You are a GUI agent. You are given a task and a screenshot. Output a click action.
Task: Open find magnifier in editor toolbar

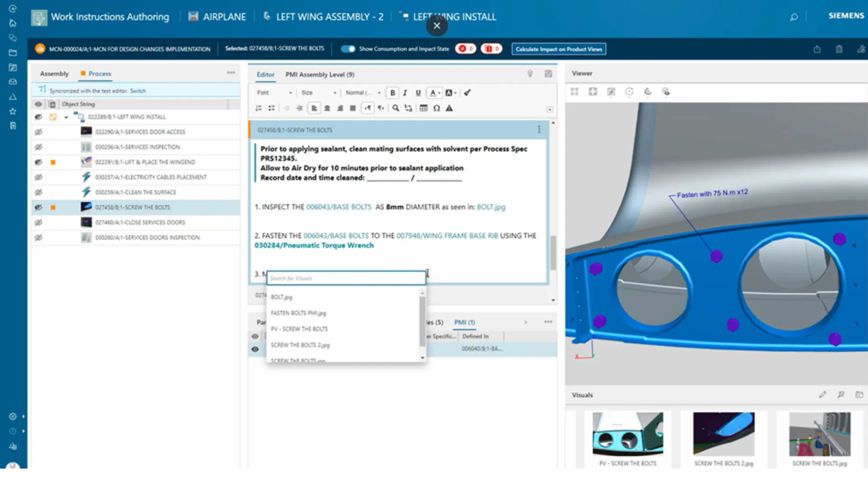coord(396,108)
